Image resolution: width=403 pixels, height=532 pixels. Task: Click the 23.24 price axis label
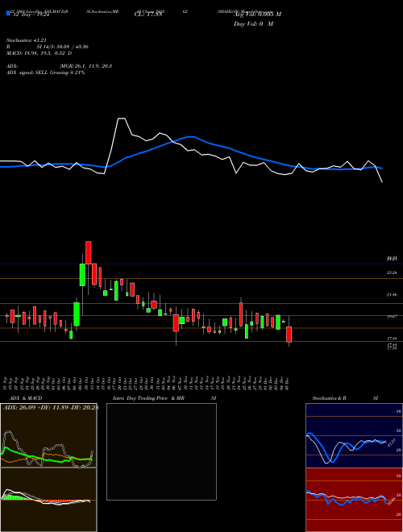click(392, 272)
